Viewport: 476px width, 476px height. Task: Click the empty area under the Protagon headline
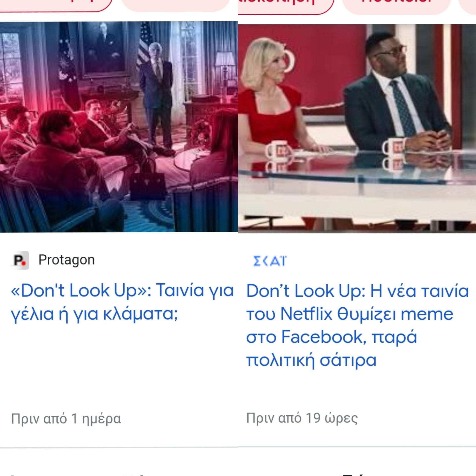pos(119,367)
